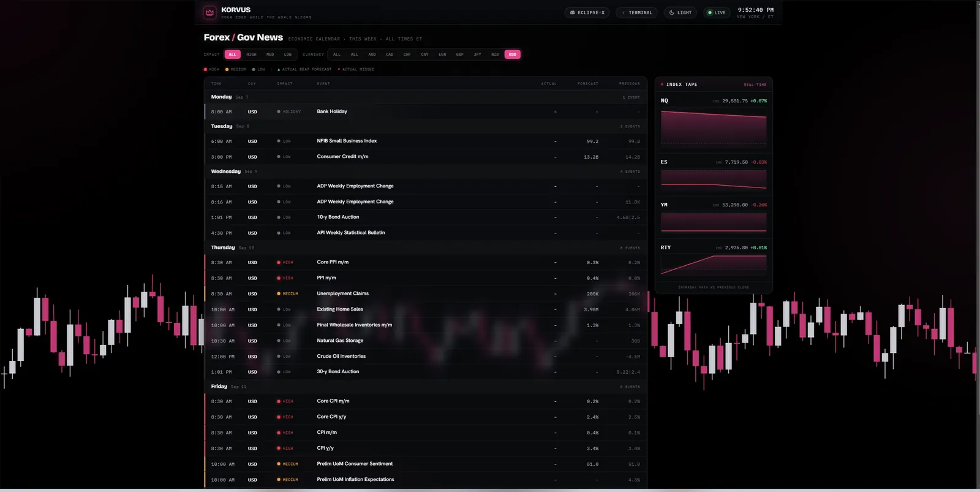Open the Crude Oil Inventories event
The image size is (980, 492).
(x=426, y=357)
